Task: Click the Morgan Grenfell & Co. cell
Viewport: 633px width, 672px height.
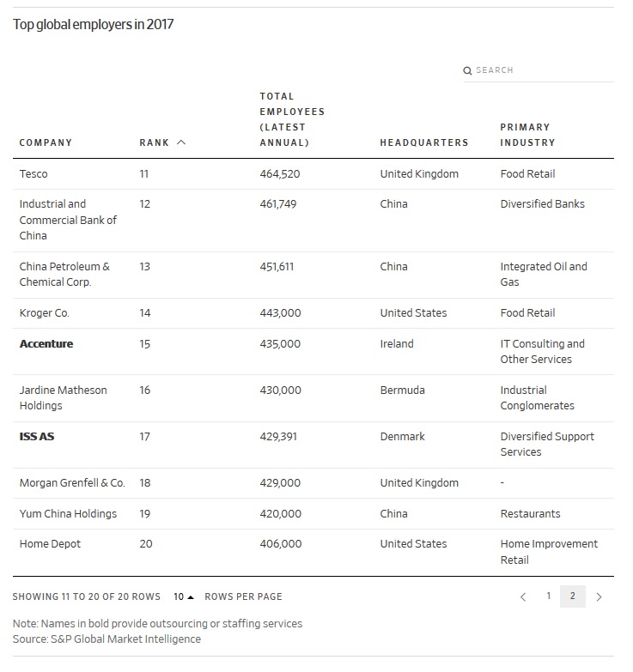Action: click(72, 483)
